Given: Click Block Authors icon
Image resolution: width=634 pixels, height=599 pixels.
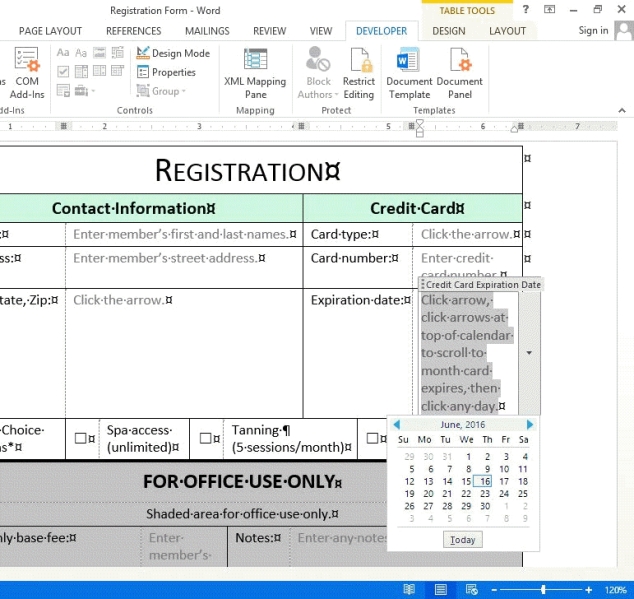Looking at the screenshot, I should point(318,59).
